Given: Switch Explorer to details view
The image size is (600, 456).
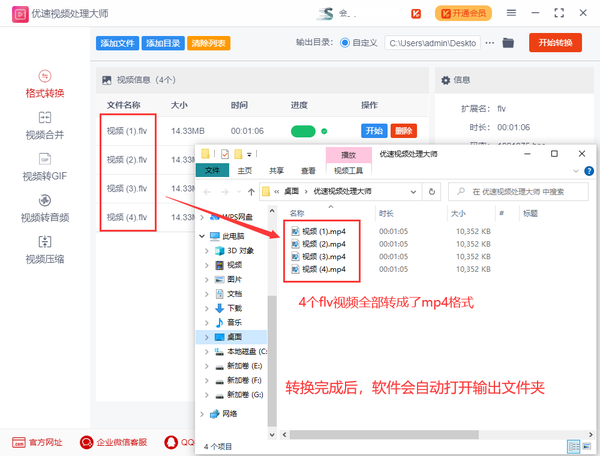Looking at the screenshot, I should point(574,446).
